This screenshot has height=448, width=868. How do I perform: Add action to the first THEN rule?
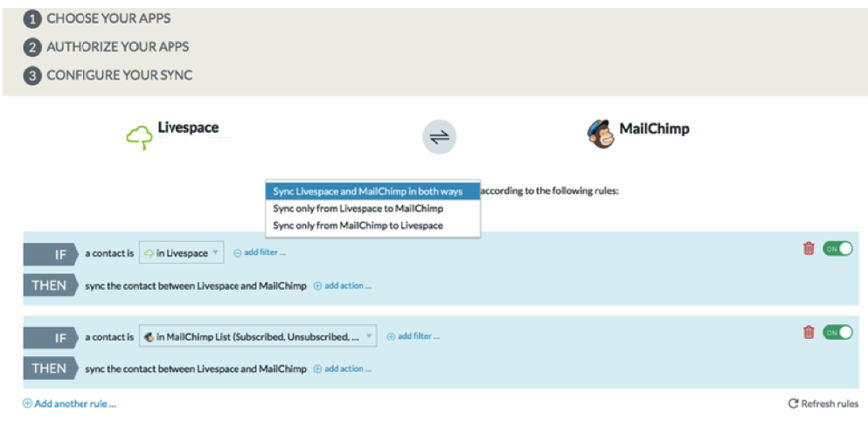click(343, 286)
